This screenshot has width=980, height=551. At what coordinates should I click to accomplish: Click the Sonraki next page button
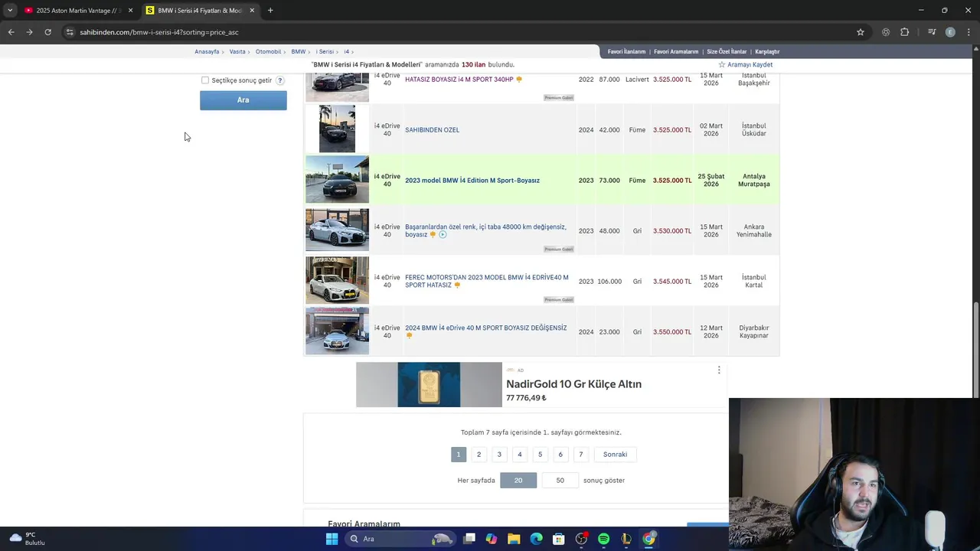coord(615,455)
